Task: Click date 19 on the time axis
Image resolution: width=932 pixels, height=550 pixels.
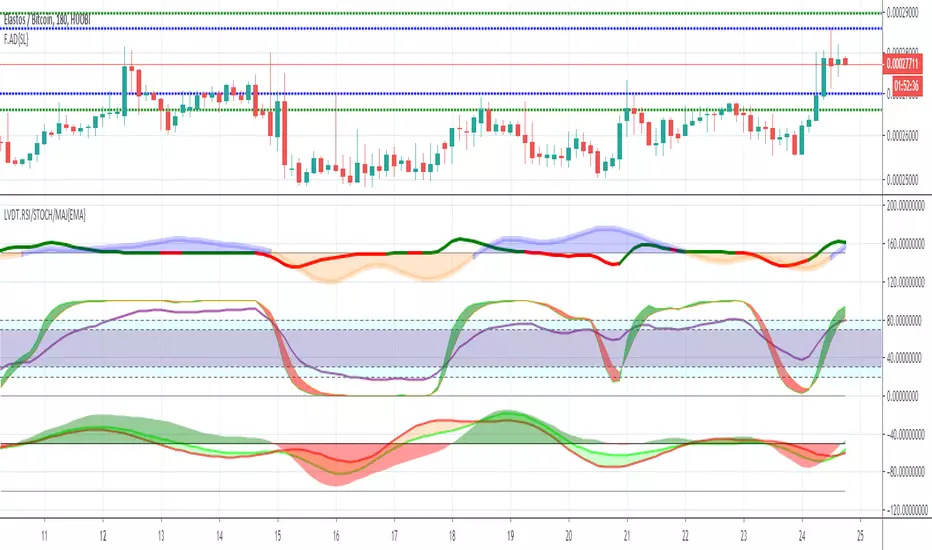Action: (510, 536)
